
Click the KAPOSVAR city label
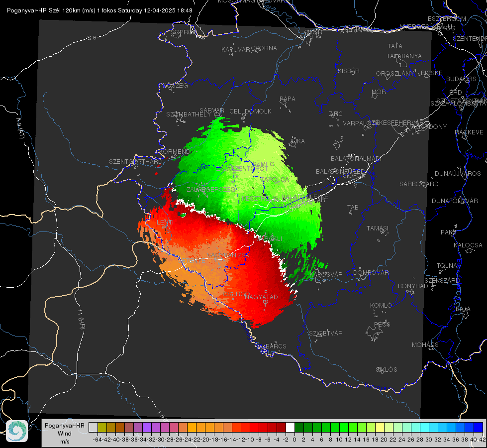point(326,275)
